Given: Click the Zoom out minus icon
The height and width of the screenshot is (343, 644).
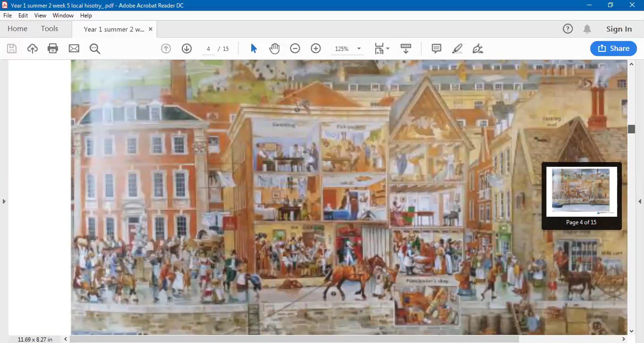Looking at the screenshot, I should tap(295, 49).
